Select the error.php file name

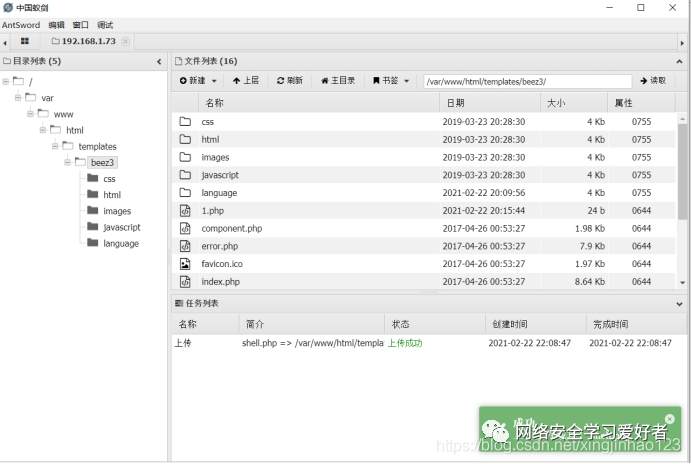pyautogui.click(x=219, y=246)
